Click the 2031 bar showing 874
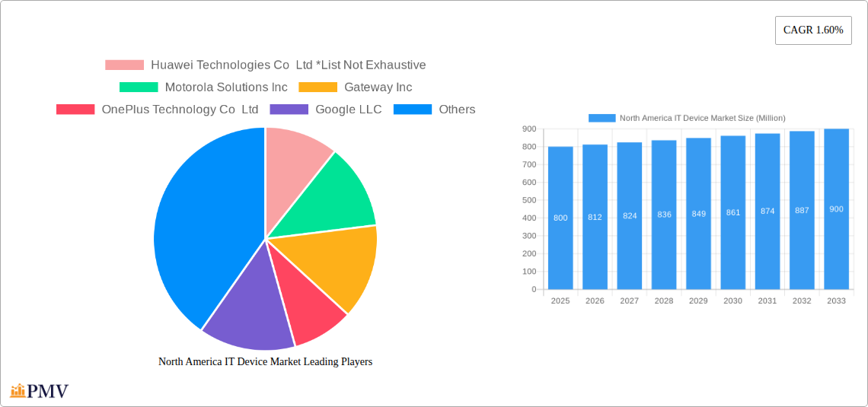This screenshot has height=407, width=868. point(767,211)
